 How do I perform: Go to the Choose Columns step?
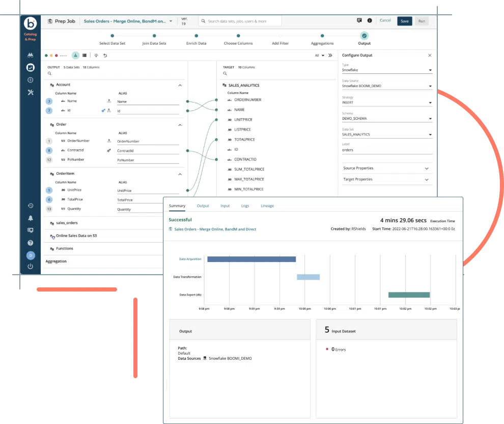pyautogui.click(x=238, y=40)
